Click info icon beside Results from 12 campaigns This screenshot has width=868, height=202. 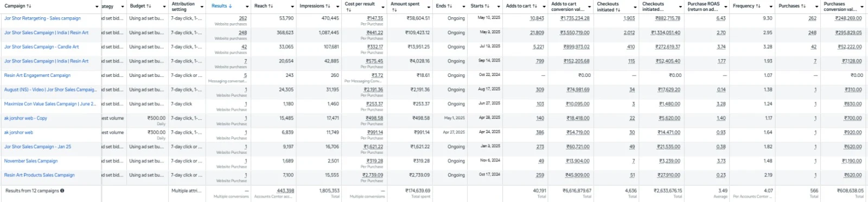pos(62,191)
